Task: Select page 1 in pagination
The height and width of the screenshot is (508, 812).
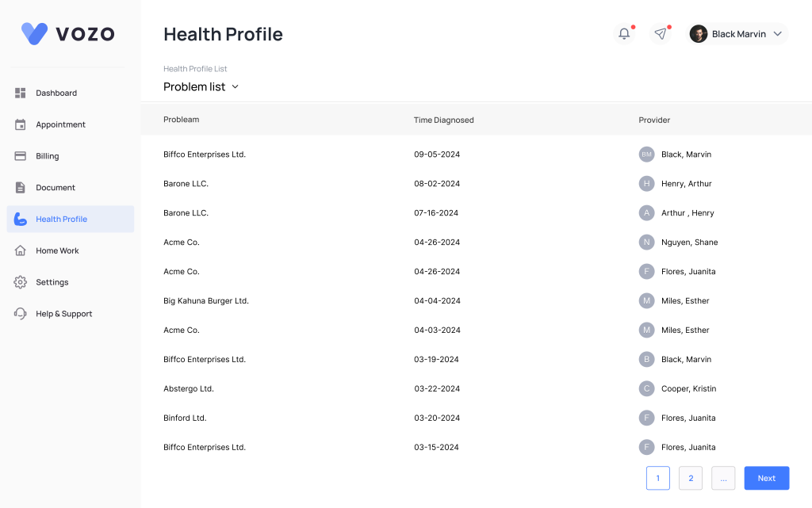Action: click(658, 478)
